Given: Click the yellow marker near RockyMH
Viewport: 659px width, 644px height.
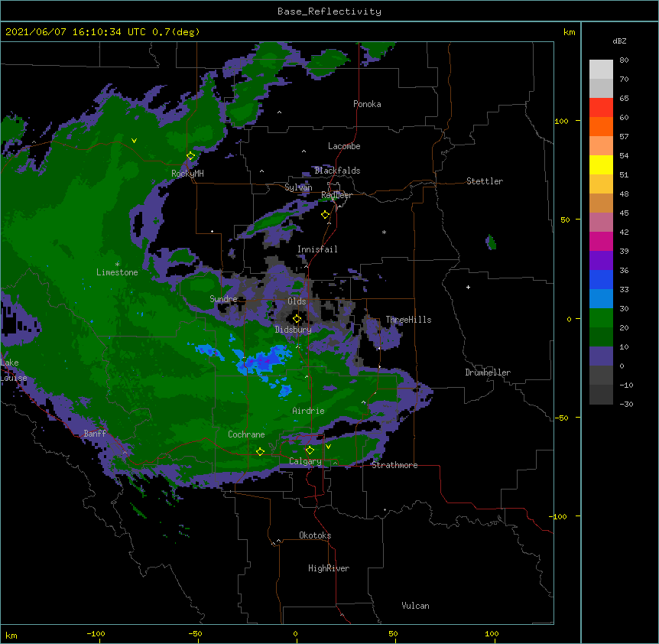Looking at the screenshot, I should coord(191,156).
